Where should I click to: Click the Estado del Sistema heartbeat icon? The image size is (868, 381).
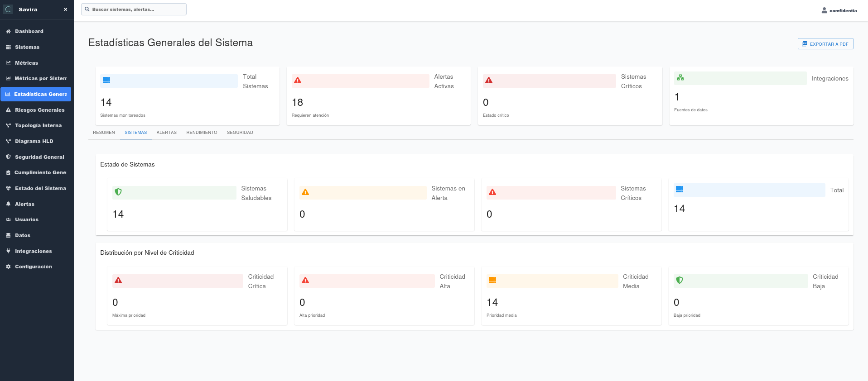point(8,188)
